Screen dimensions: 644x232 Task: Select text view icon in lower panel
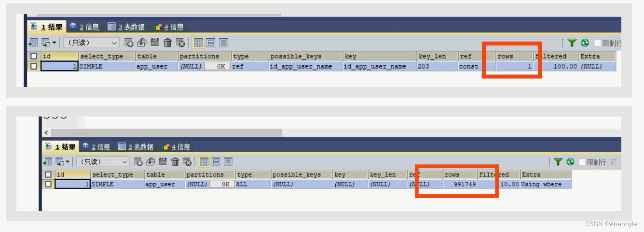[x=228, y=161]
